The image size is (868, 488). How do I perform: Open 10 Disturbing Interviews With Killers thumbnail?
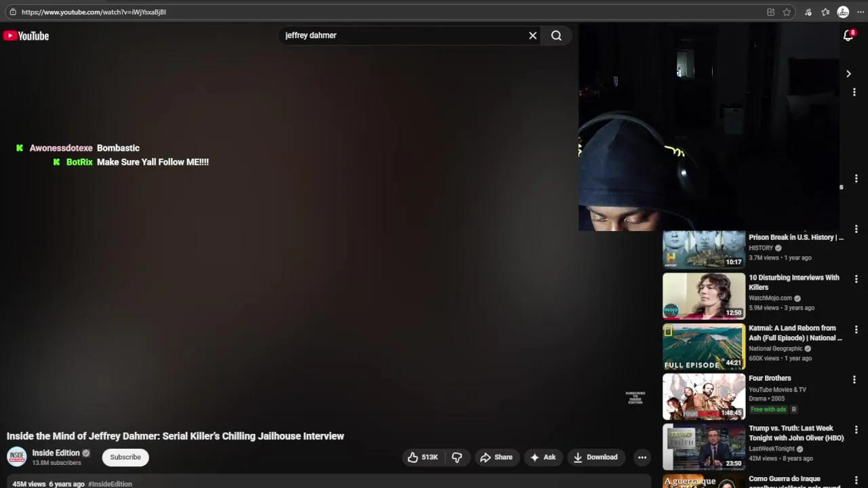[704, 296]
